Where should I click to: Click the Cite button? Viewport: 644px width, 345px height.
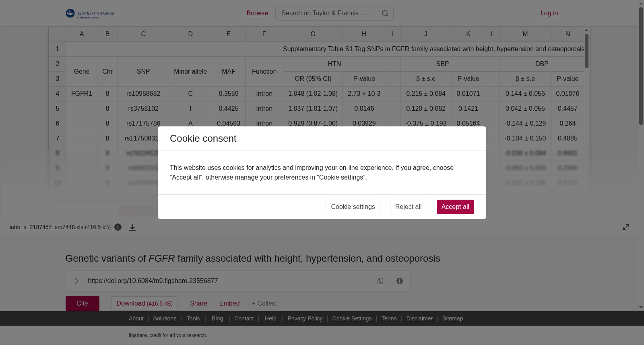point(83,304)
